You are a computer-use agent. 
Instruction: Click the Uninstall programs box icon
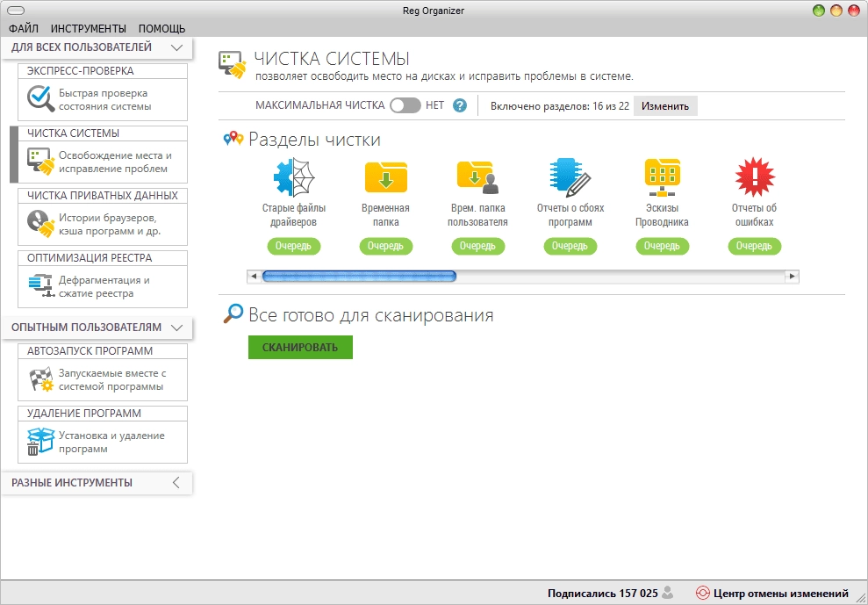click(41, 442)
